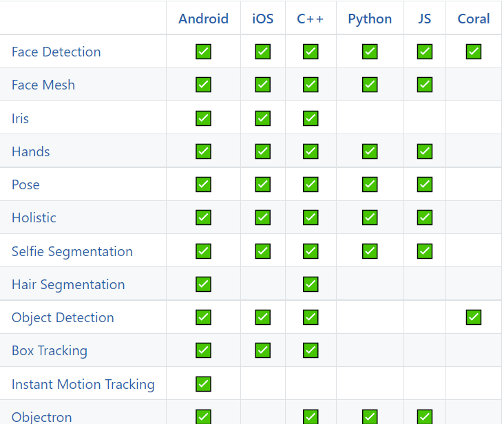Click the Face Mesh Python checkmark
This screenshot has width=504, height=424.
(x=370, y=85)
